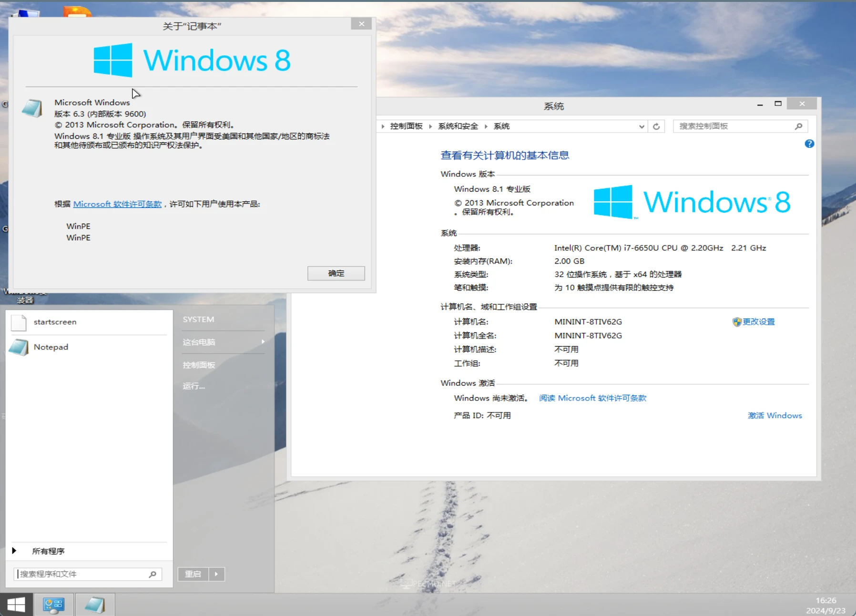Click the startscreen file icon in Start menu
The width and height of the screenshot is (856, 616).
[x=19, y=322]
